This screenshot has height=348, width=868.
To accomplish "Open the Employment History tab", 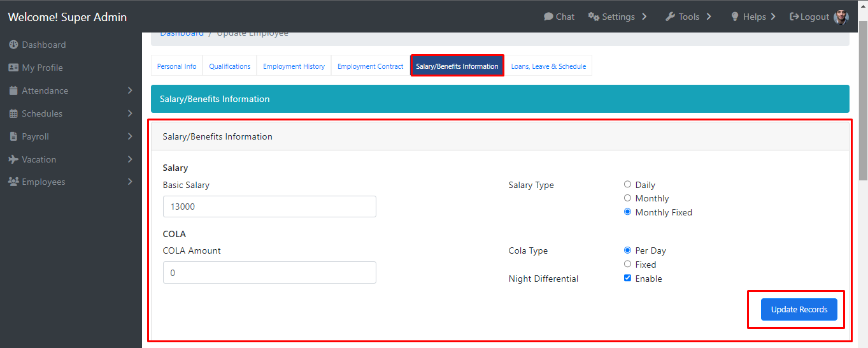I will click(294, 66).
